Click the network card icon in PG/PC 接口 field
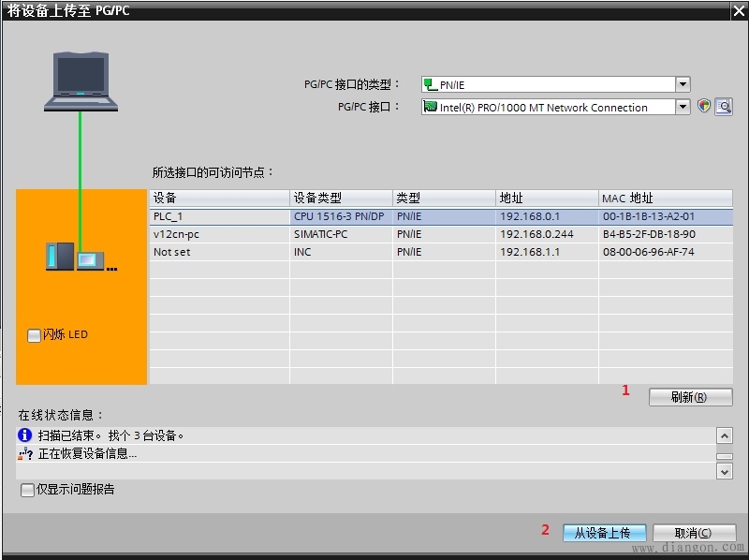 click(430, 107)
